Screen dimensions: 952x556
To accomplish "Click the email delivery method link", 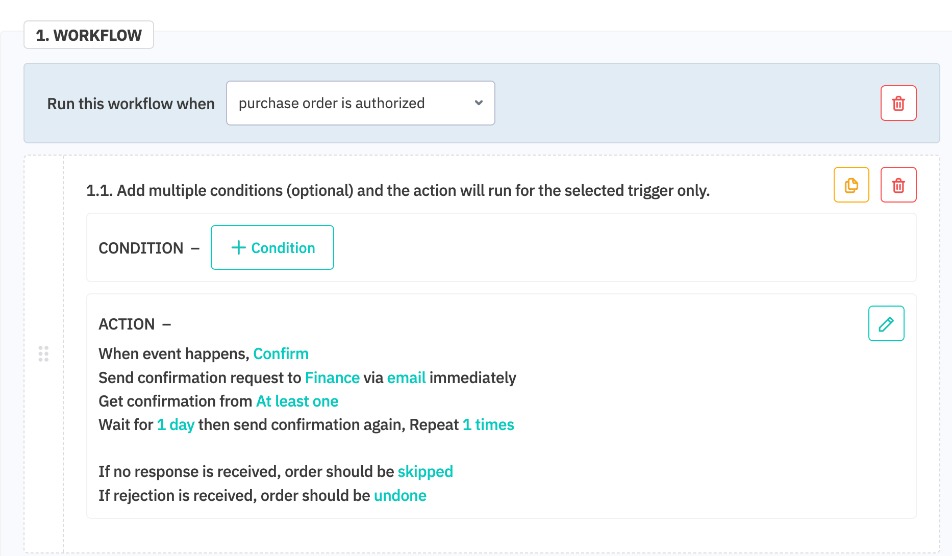I will (x=407, y=377).
